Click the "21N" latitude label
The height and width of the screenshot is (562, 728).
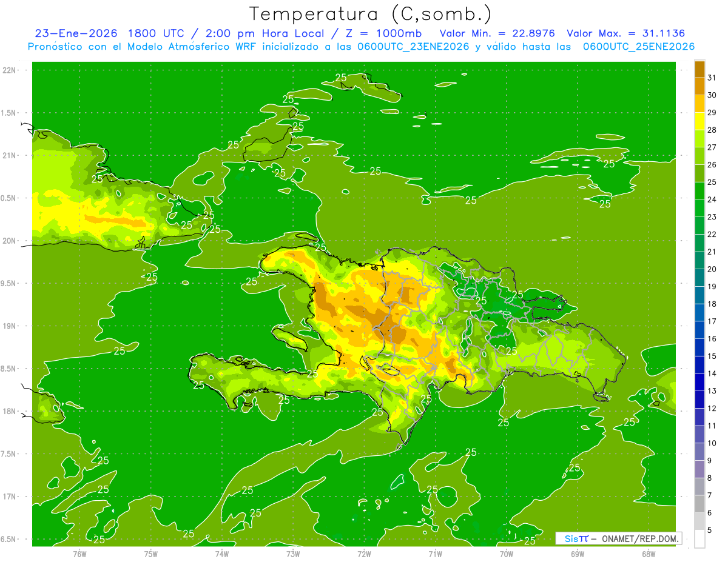pos(9,155)
